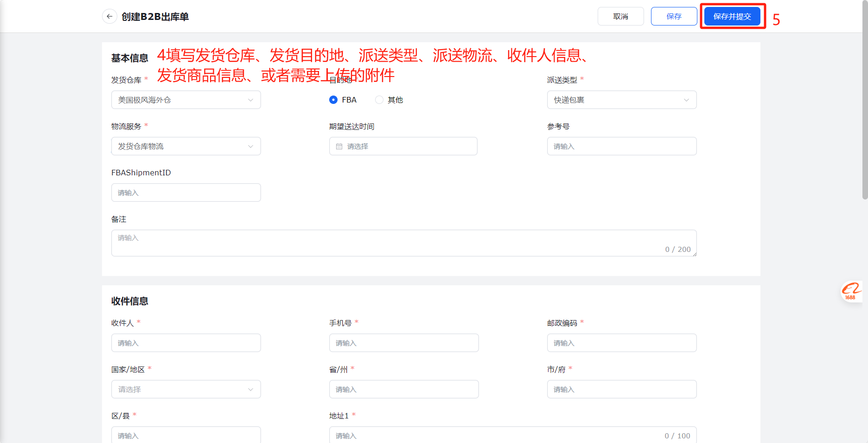This screenshot has height=443, width=868.
Task: Click the 市/府 input field
Action: 622,389
